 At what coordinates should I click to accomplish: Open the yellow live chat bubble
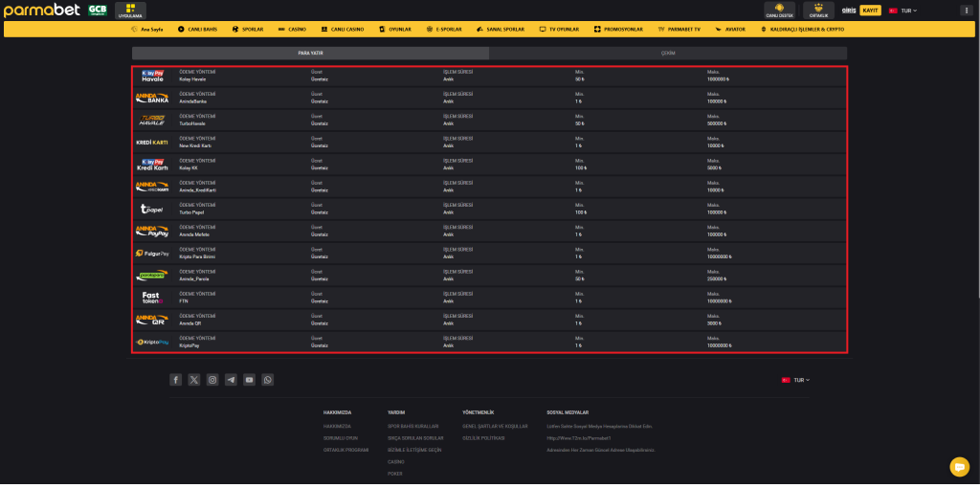958,466
